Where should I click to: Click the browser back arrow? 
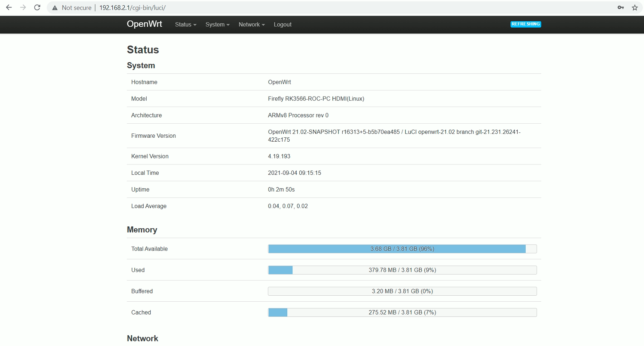click(x=9, y=8)
